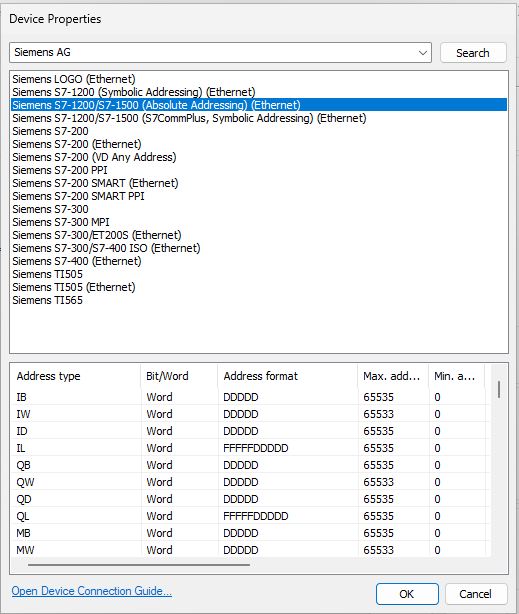Click FFFFFDDDDD format in the IL row
The width and height of the screenshot is (519, 614).
tap(256, 448)
